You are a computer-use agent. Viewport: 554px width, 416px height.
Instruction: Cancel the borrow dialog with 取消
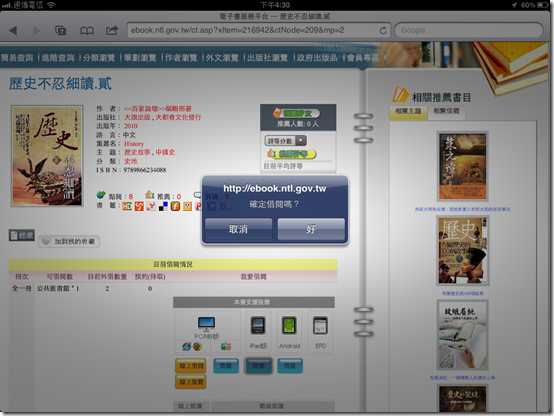238,229
